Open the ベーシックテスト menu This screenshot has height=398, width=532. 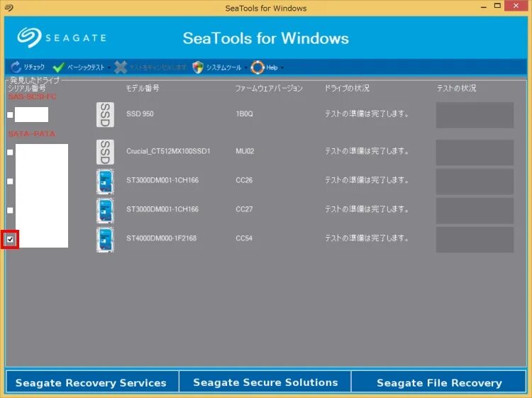point(86,67)
